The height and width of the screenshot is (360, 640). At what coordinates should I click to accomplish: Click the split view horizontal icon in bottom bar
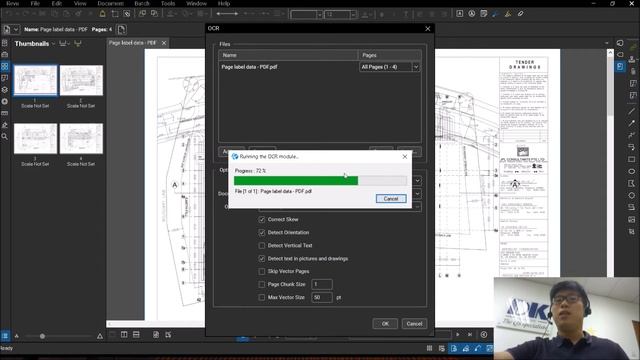tap(136, 335)
